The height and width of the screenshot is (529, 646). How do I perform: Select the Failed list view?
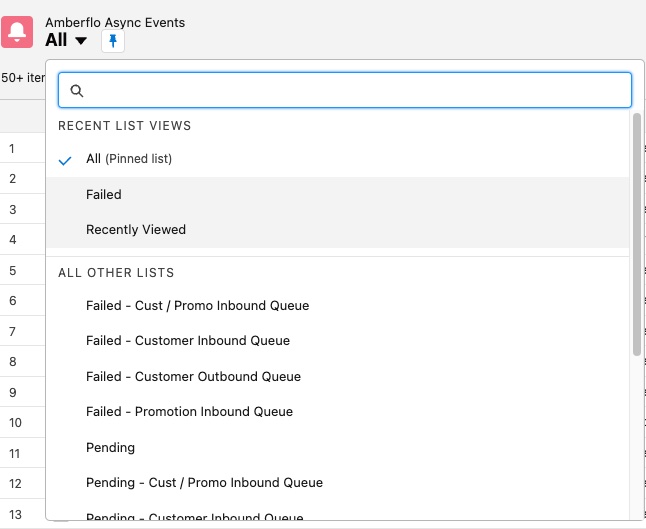pyautogui.click(x=104, y=194)
